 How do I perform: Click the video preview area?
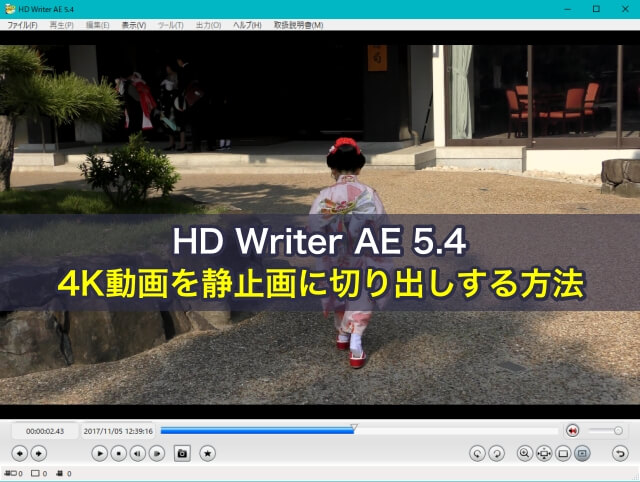pyautogui.click(x=320, y=224)
